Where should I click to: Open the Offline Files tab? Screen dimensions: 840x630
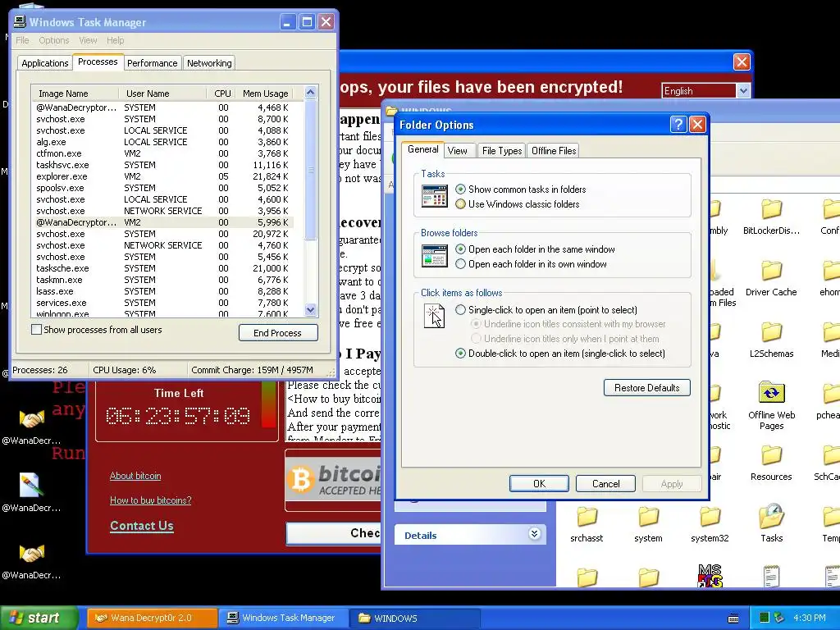click(x=554, y=151)
